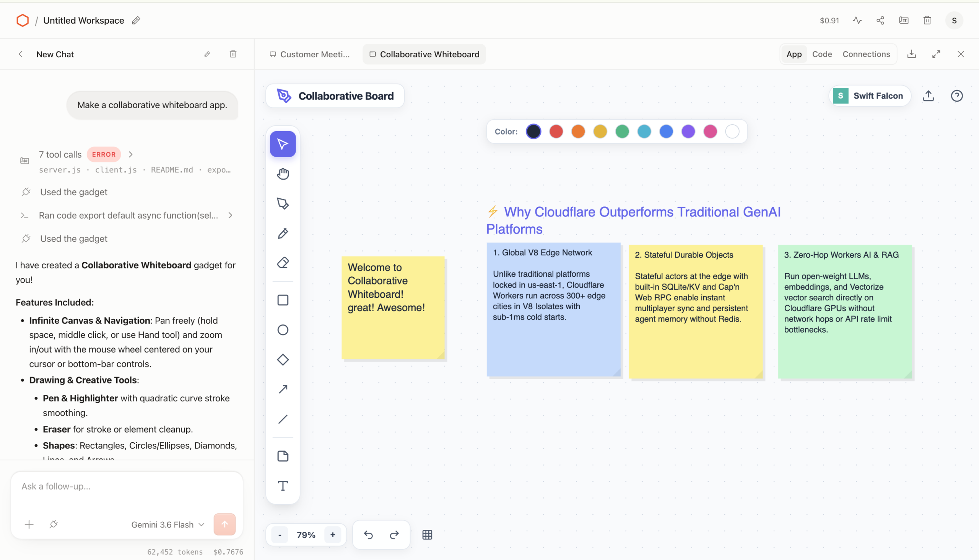The image size is (979, 560).
Task: Send the follow-up message
Action: click(224, 524)
